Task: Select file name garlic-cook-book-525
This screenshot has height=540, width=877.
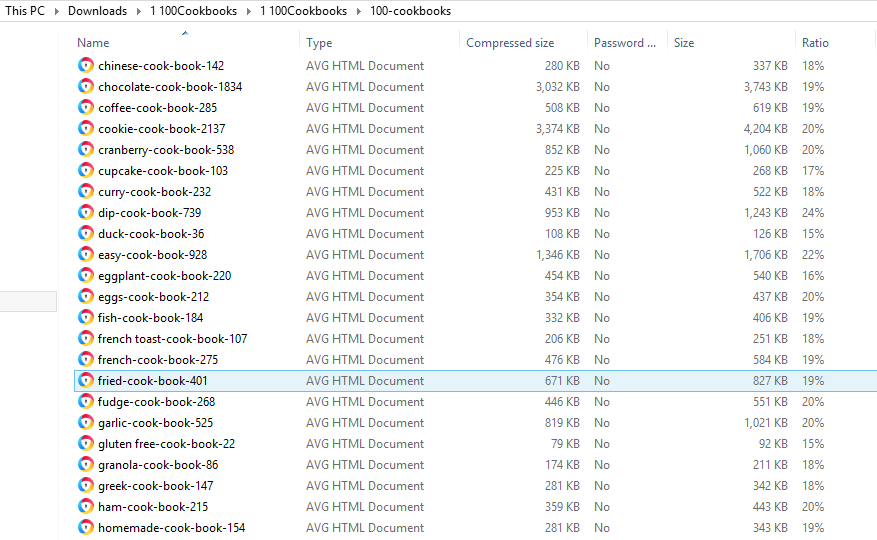Action: (155, 422)
